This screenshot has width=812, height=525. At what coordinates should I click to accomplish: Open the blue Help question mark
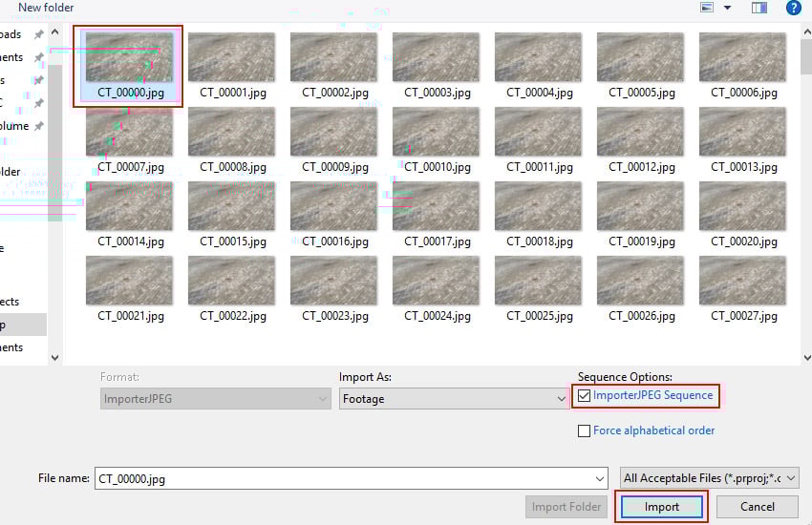tap(793, 8)
